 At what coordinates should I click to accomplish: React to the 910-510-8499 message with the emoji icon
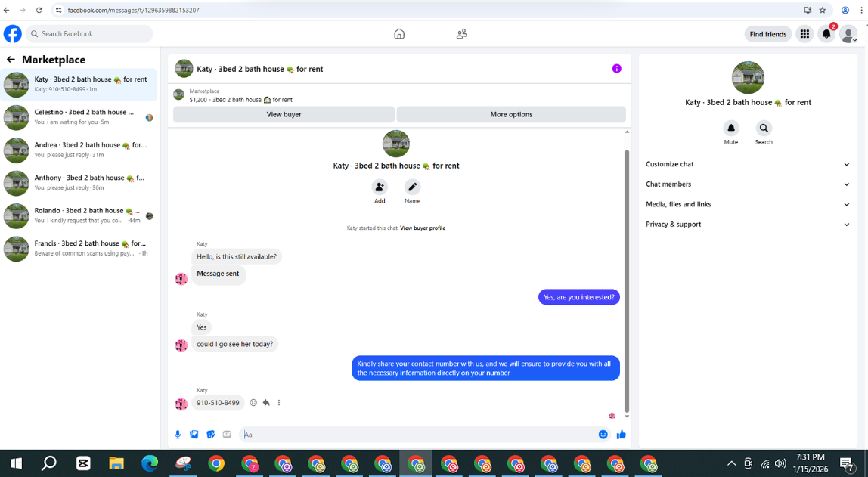[253, 403]
